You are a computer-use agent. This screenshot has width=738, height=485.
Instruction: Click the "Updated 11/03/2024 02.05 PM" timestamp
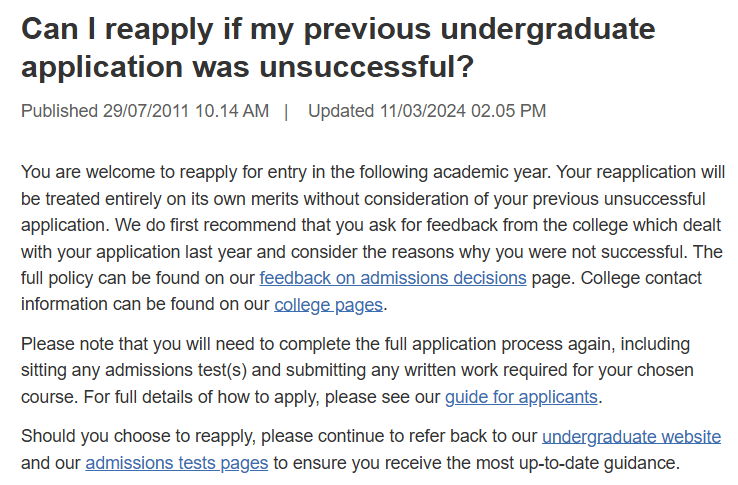pos(427,111)
